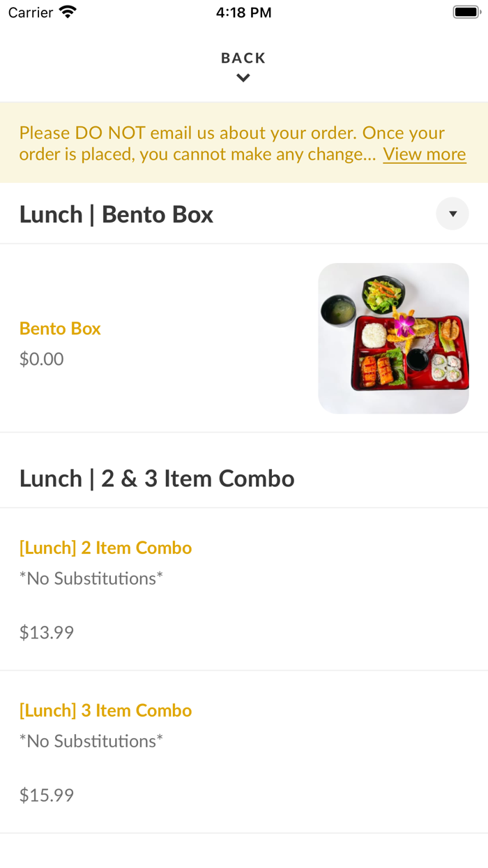The width and height of the screenshot is (488, 868).
Task: Open the View more link in banner
Action: pos(425,154)
